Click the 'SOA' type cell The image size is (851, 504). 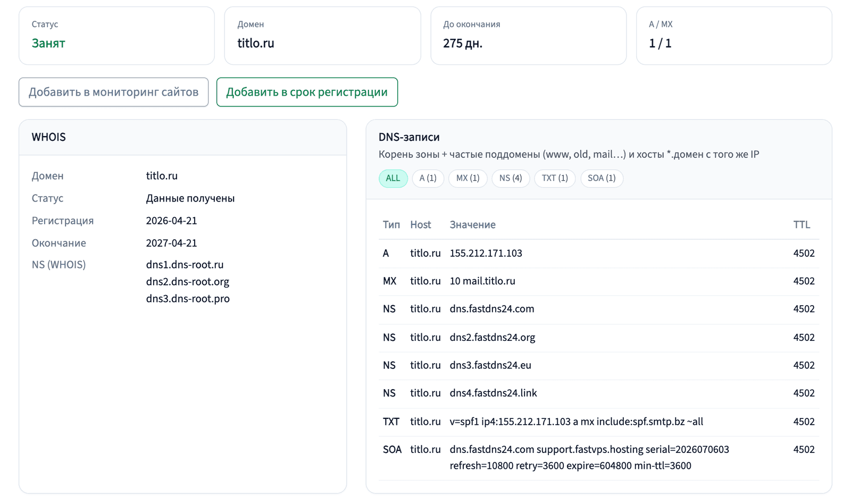click(x=392, y=450)
